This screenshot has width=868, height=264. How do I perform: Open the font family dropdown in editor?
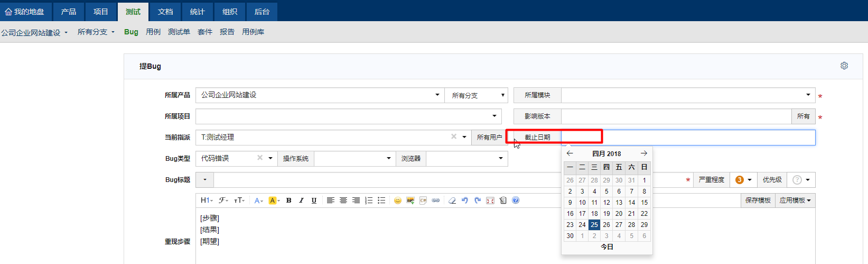[223, 201]
